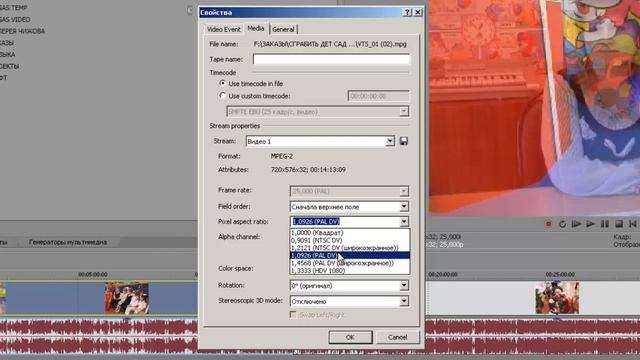Viewport: 640px width, 360px height.
Task: Click the save icon next to Stream
Action: pyautogui.click(x=404, y=141)
